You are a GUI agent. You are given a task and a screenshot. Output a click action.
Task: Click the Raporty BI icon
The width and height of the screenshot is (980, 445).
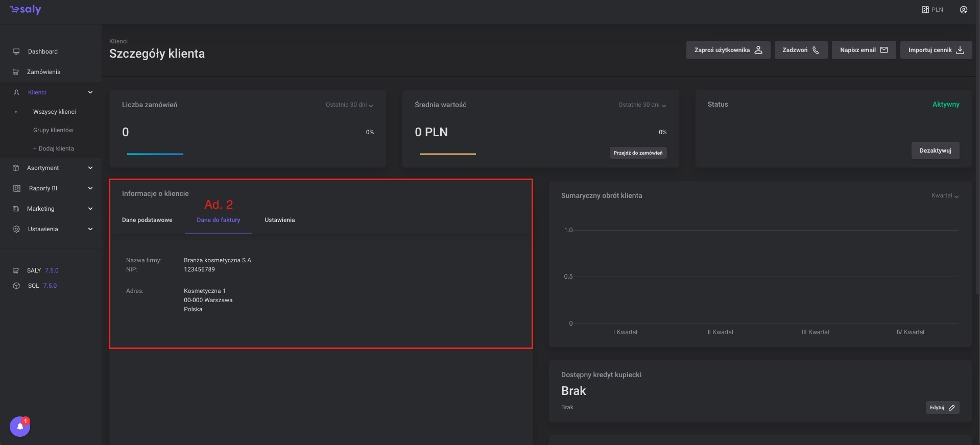[x=17, y=188]
